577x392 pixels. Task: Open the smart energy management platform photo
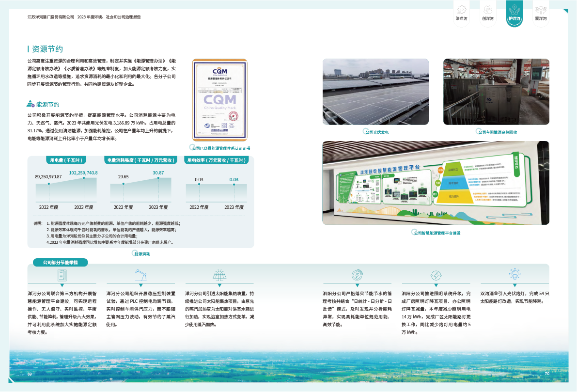coord(436,183)
